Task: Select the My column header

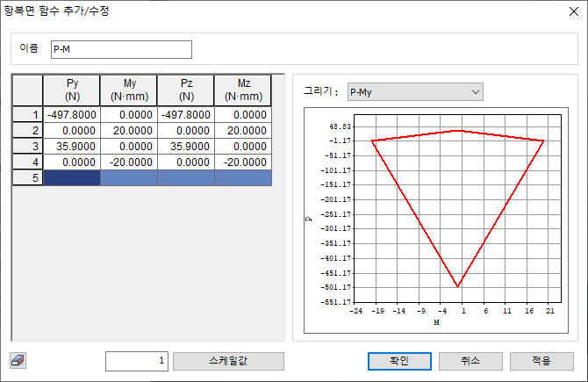Action: pyautogui.click(x=129, y=90)
